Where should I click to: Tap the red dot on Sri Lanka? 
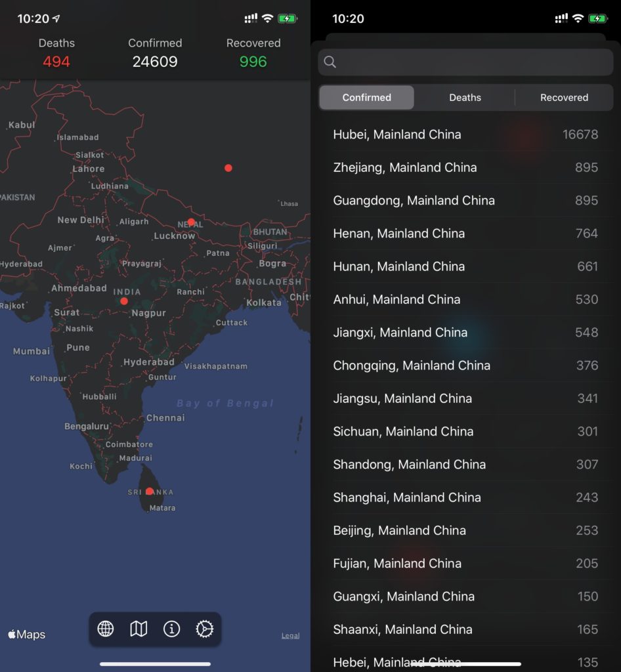(150, 491)
